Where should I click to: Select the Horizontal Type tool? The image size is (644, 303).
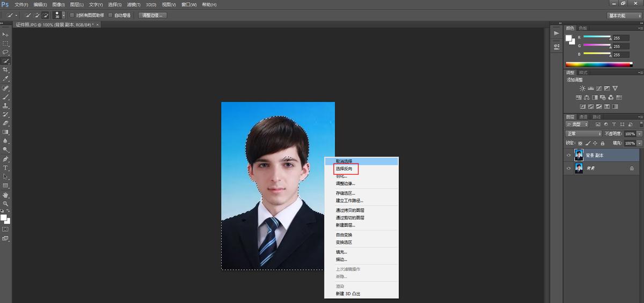click(6, 168)
